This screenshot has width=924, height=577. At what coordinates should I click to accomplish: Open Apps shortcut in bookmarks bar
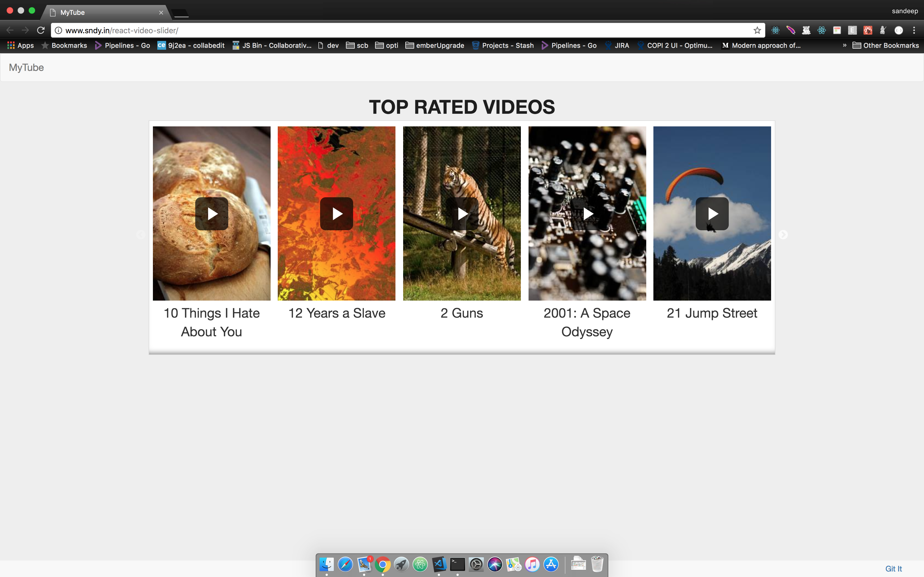coord(21,45)
